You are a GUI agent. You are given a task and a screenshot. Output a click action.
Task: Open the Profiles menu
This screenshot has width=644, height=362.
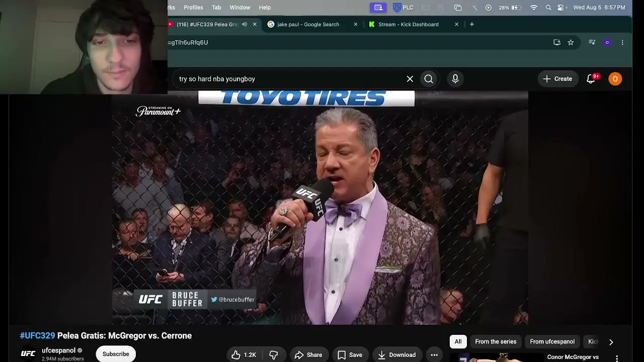coord(193,8)
